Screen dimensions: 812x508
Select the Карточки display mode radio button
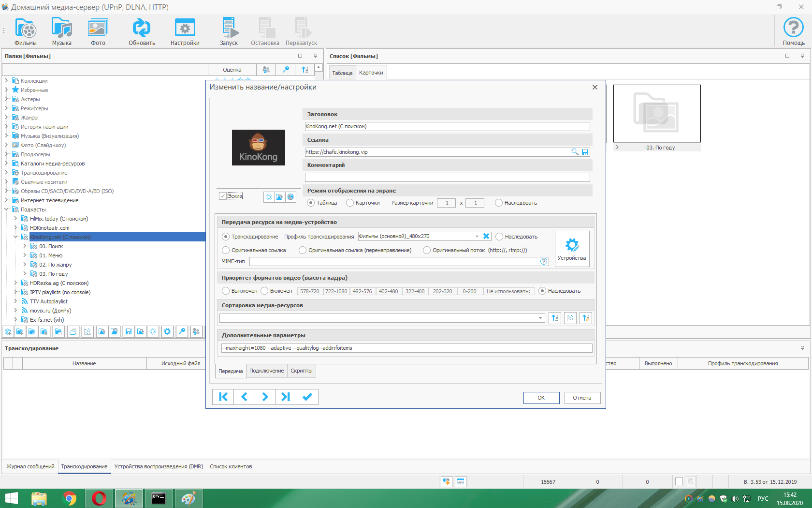pos(350,203)
